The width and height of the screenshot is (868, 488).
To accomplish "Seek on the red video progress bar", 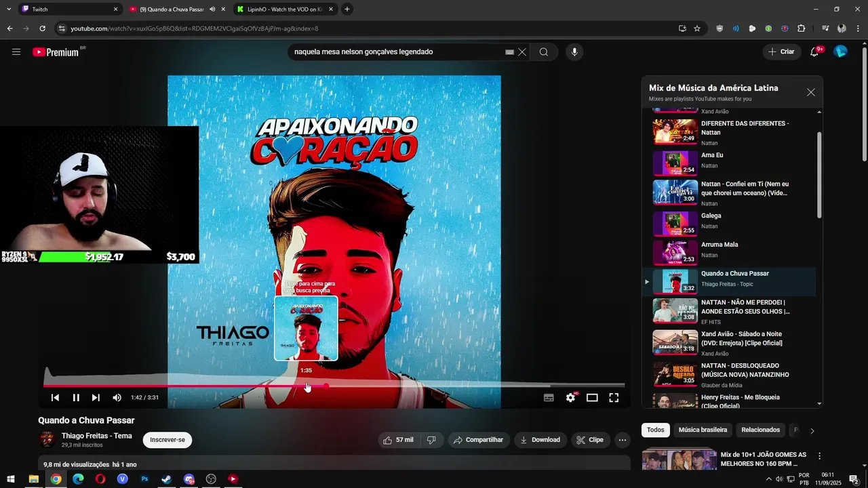I will [334, 386].
